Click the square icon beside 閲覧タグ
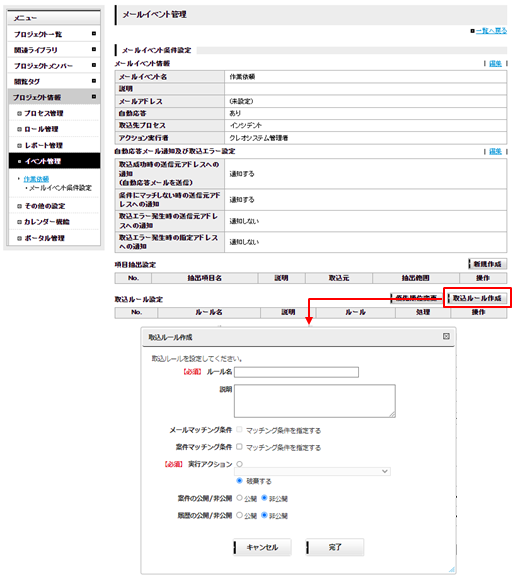The height and width of the screenshot is (575, 512). click(x=94, y=81)
